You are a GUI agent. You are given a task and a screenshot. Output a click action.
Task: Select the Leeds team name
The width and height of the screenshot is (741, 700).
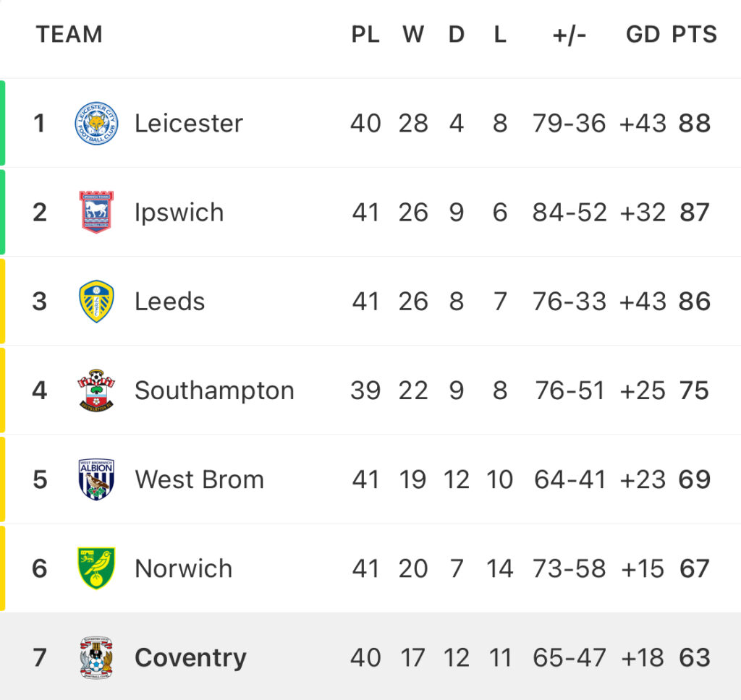coord(169,302)
